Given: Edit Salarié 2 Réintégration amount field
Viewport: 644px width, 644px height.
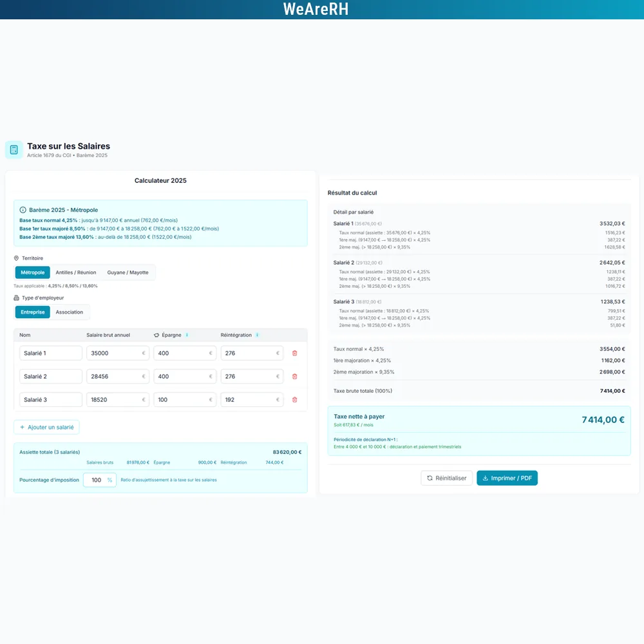Looking at the screenshot, I should pyautogui.click(x=252, y=377).
